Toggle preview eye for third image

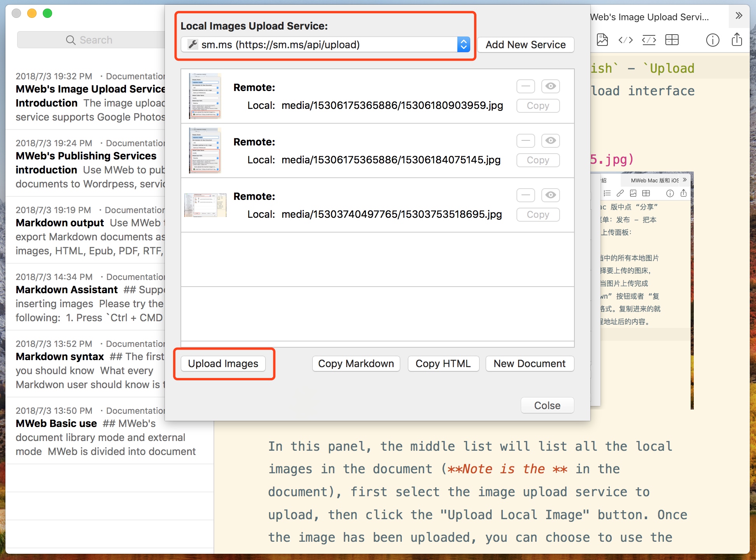550,195
